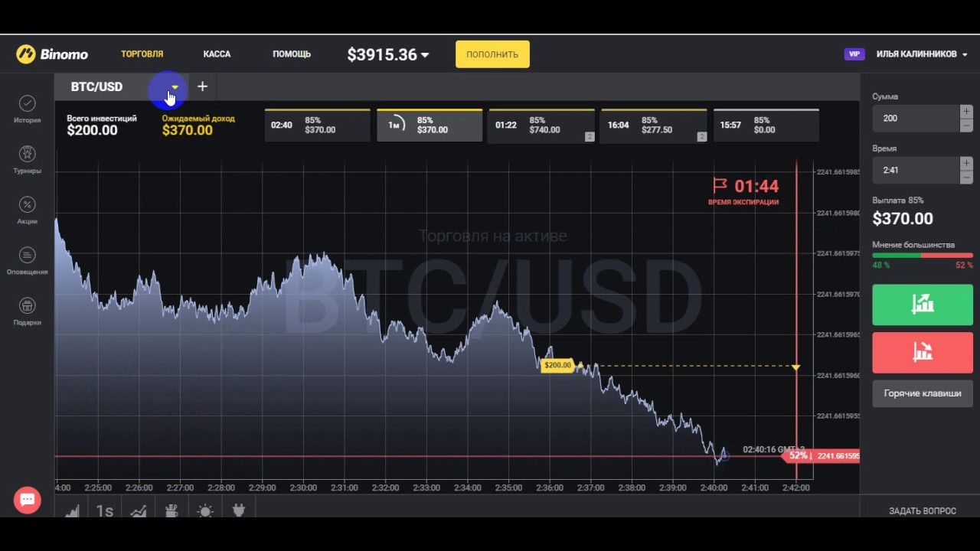Select the 01:22 $740.00 trade card
Screen dimensions: 980x551
541,126
